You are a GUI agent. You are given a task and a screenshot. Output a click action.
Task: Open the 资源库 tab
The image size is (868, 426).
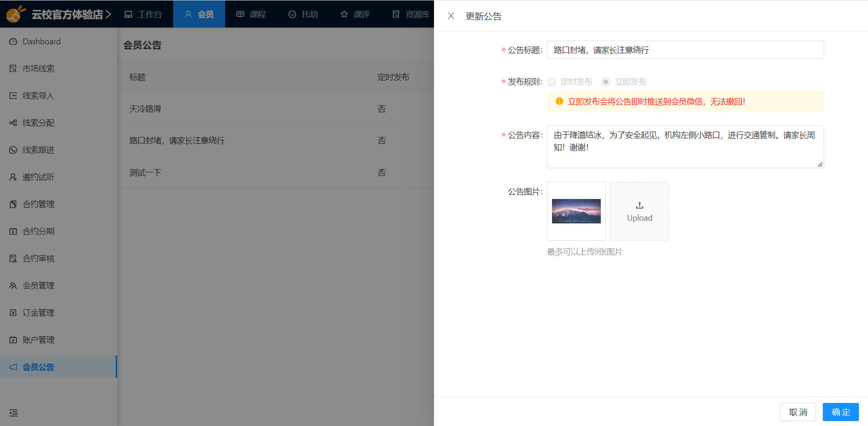click(410, 14)
